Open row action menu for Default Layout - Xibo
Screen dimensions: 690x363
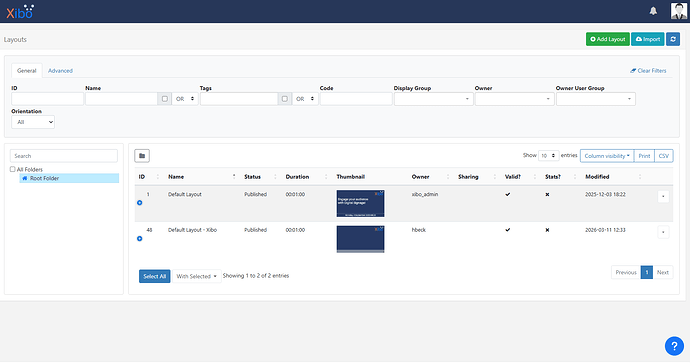pyautogui.click(x=663, y=232)
